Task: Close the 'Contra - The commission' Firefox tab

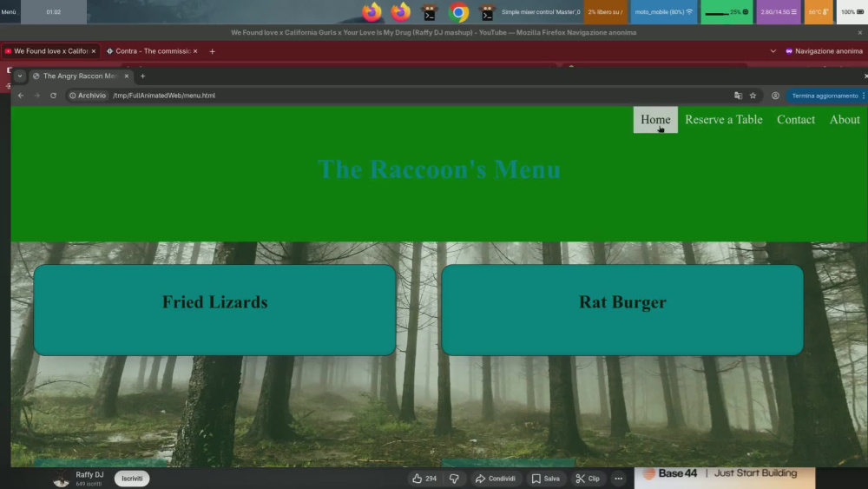Action: click(194, 51)
